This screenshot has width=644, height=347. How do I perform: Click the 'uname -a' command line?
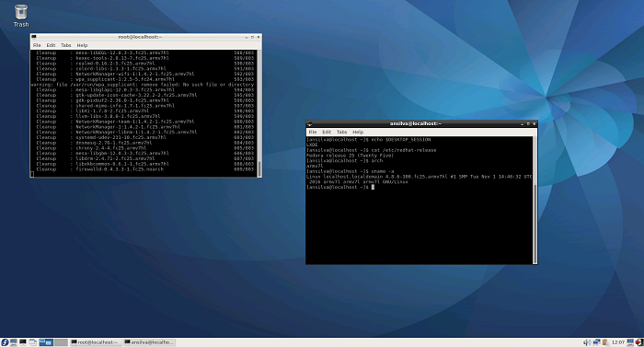pyautogui.click(x=351, y=171)
